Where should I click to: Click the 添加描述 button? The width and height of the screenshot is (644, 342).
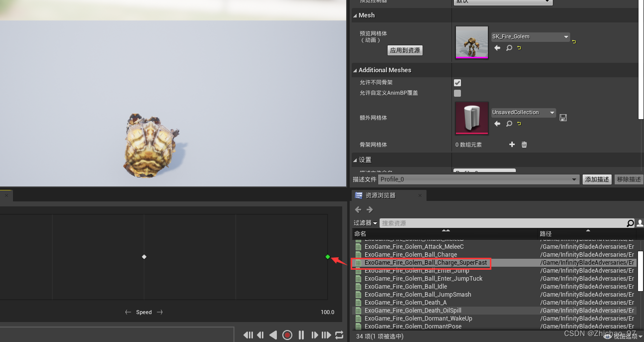coord(597,179)
